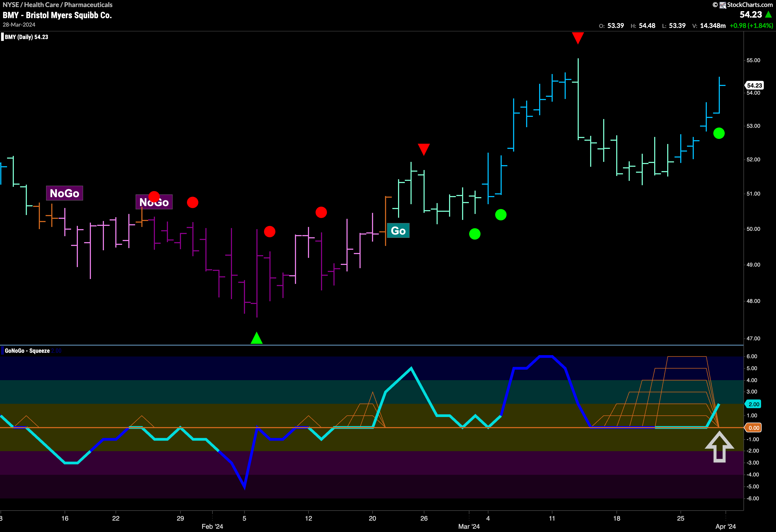Click the open value O: 53.39

(611, 26)
